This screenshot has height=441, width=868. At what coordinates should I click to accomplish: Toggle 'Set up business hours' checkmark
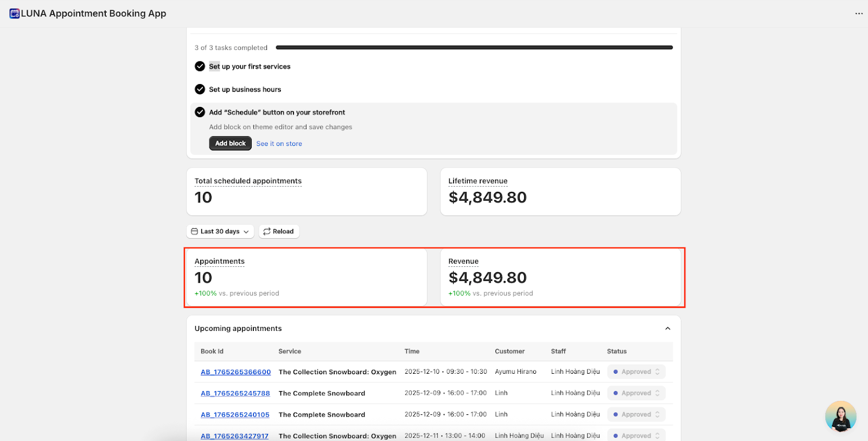tap(200, 90)
